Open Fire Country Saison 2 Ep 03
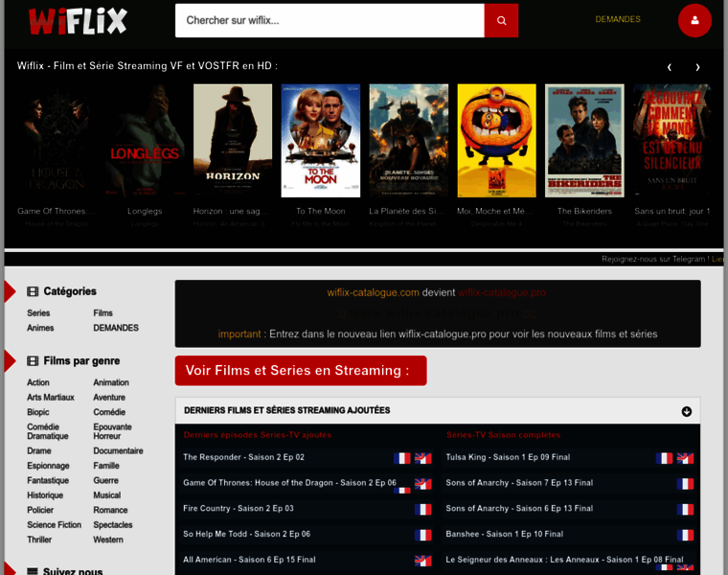The width and height of the screenshot is (728, 575). click(239, 509)
